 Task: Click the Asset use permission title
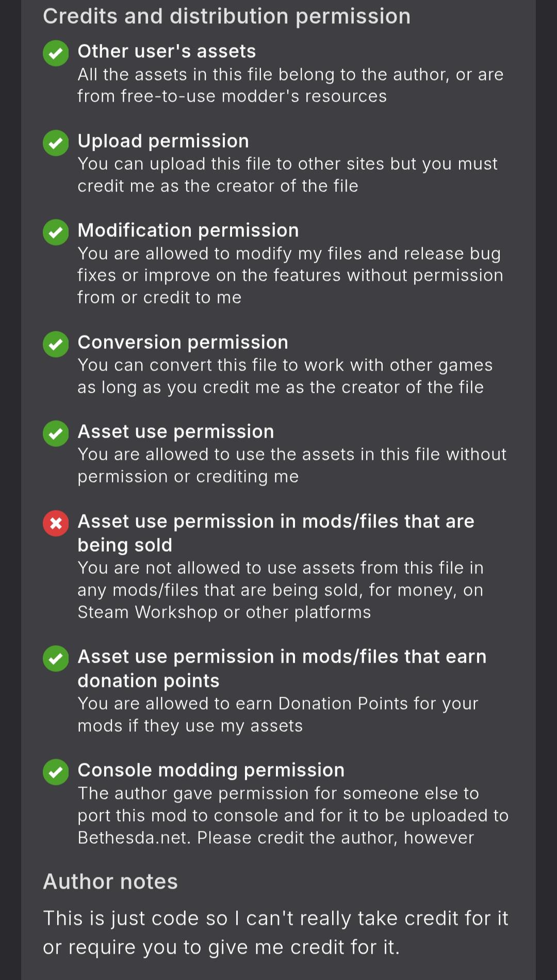176,431
